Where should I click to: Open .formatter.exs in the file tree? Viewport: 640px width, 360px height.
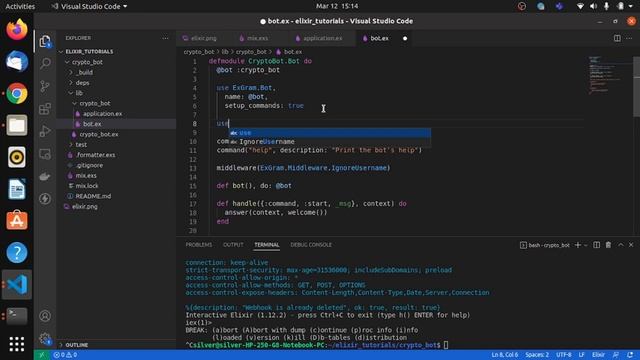(96, 155)
